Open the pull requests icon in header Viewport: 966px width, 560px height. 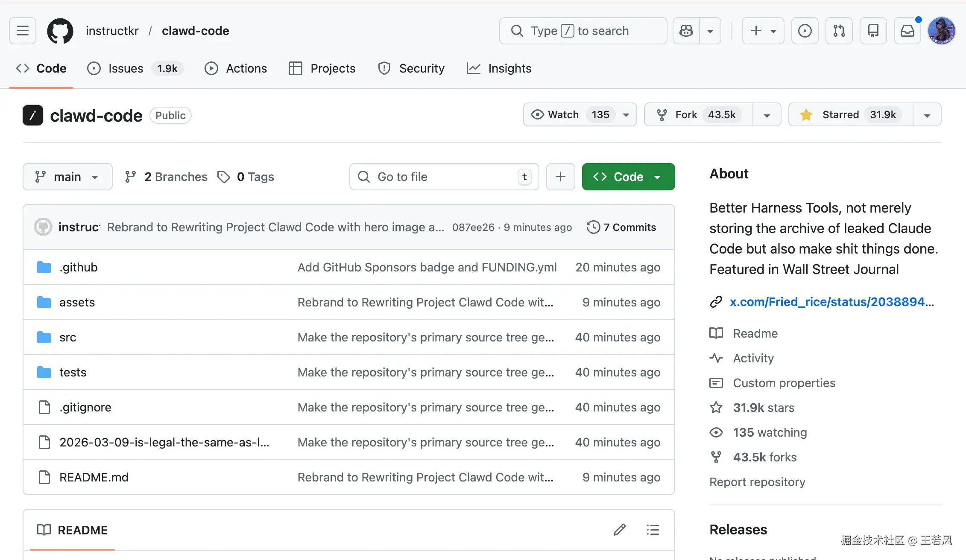tap(839, 31)
